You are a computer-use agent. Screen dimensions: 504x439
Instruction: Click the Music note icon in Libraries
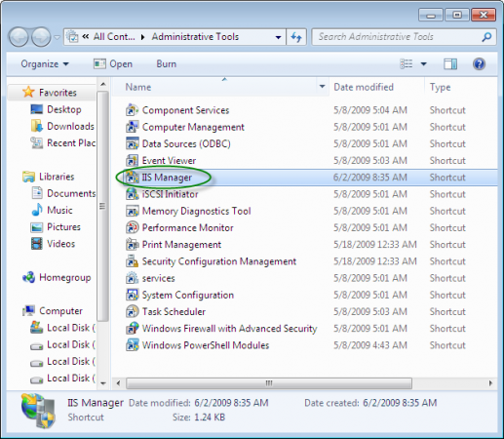coord(37,210)
